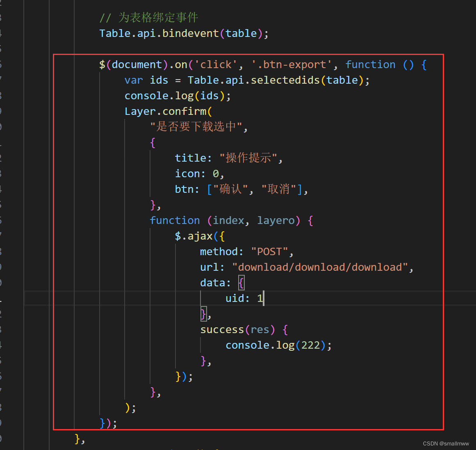476x450 pixels.
Task: Place cursor on the uid: 1 line
Action: coord(244,298)
